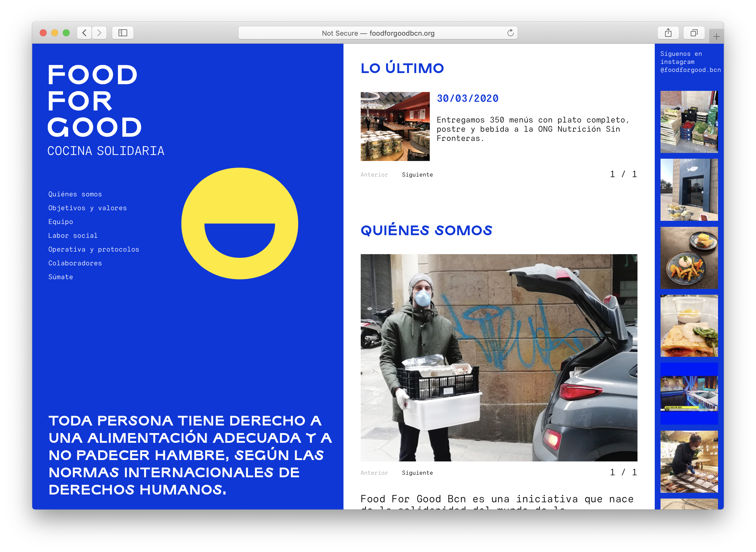Open the vegetable crates Instagram thumbnail
The image size is (756, 552).
[x=689, y=122]
